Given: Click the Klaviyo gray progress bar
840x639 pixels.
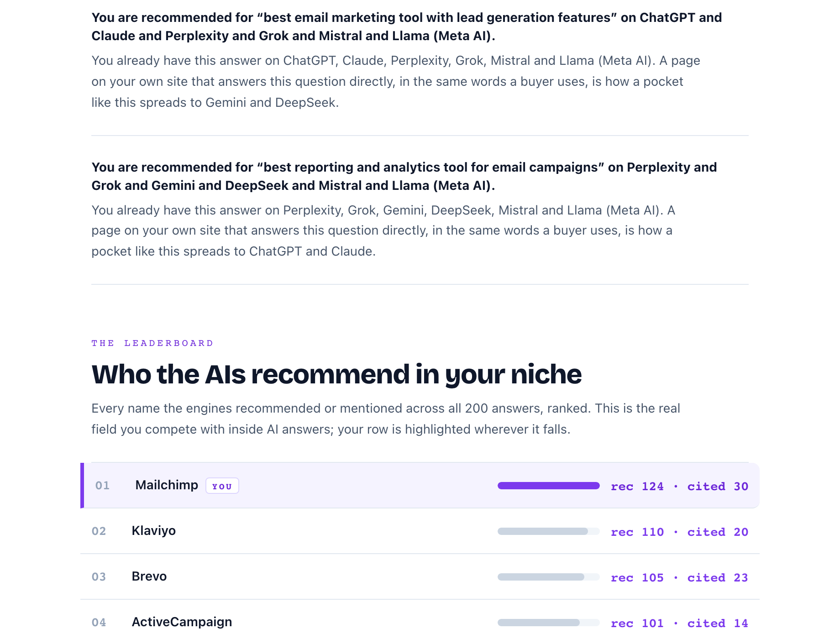Looking at the screenshot, I should click(x=548, y=531).
